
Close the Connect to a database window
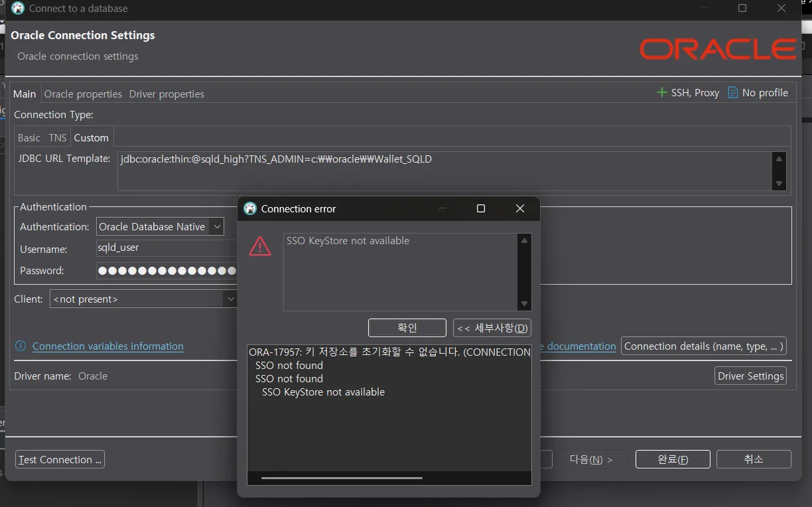[781, 9]
